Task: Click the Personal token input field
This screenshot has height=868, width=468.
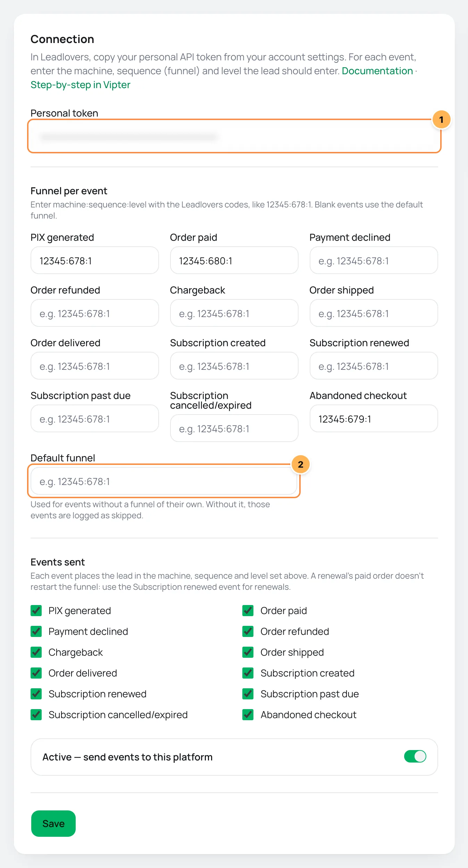Action: pos(234,136)
